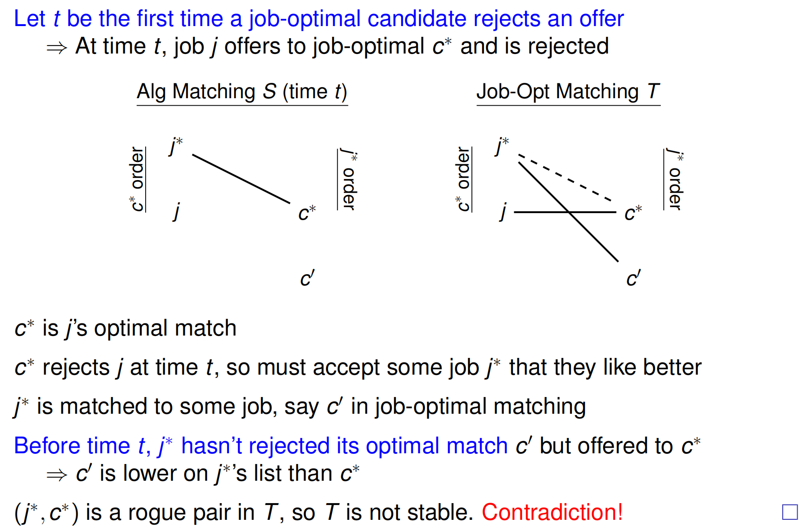812x531 pixels.
Task: Click the implication arrow before "At time t"
Action: pyautogui.click(x=57, y=47)
